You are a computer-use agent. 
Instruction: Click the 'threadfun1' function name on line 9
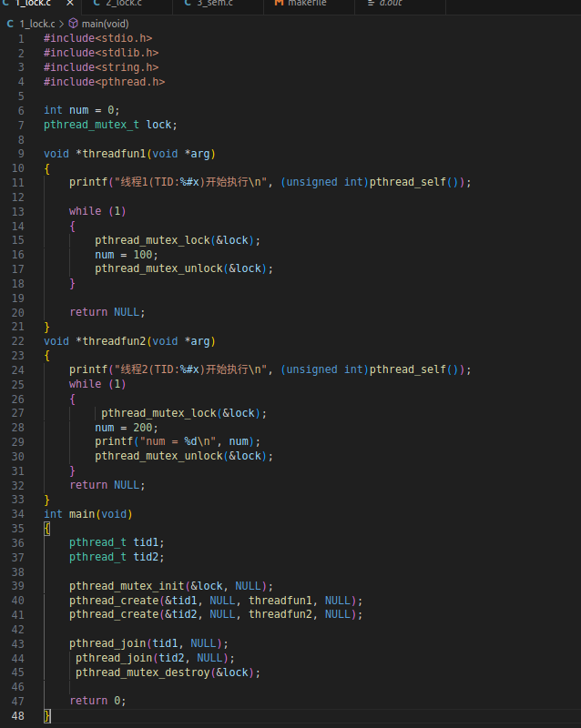tap(115, 153)
